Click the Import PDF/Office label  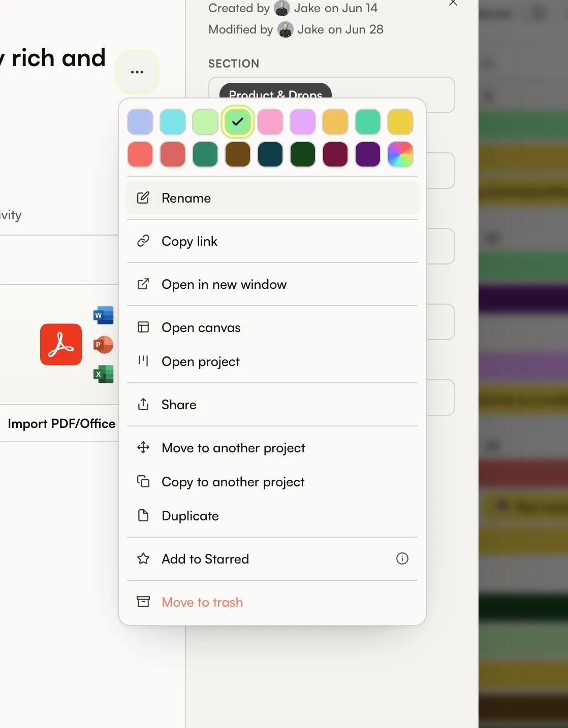tap(61, 423)
